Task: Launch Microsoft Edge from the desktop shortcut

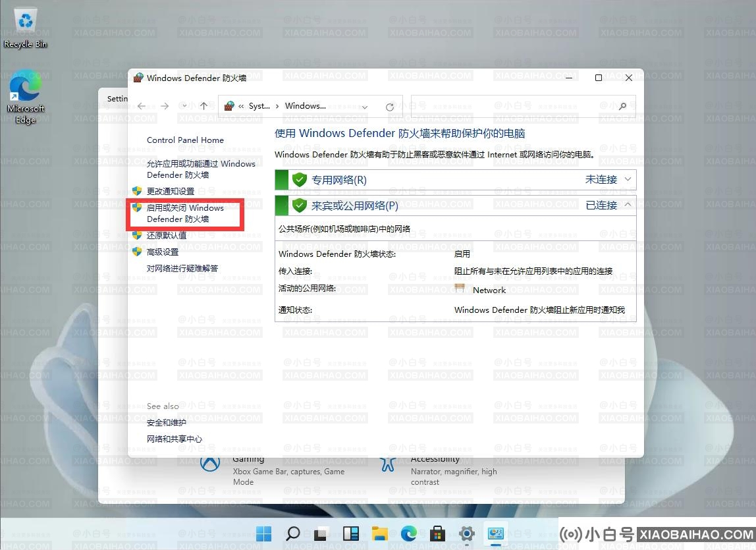Action: point(25,96)
